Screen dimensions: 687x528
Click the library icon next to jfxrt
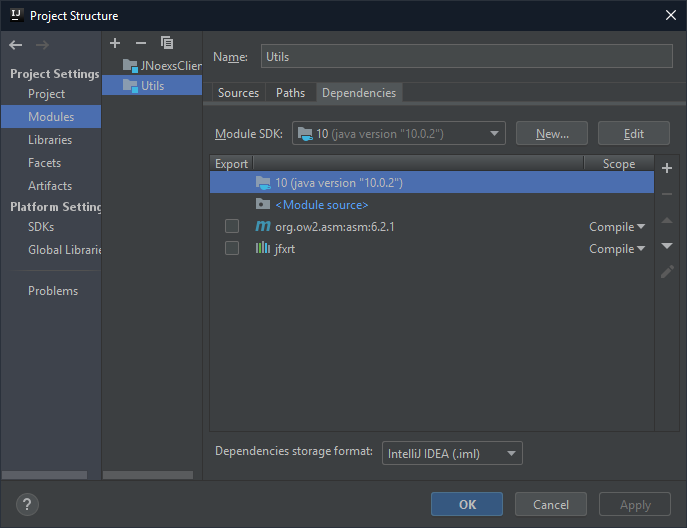(x=262, y=248)
